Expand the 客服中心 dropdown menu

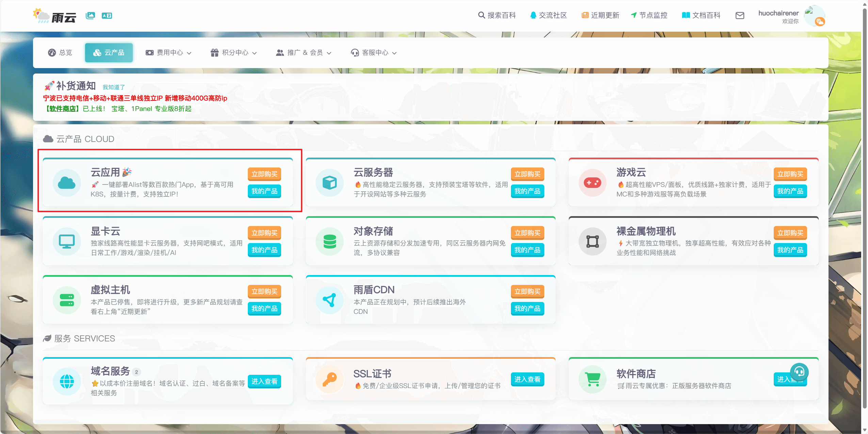374,53
